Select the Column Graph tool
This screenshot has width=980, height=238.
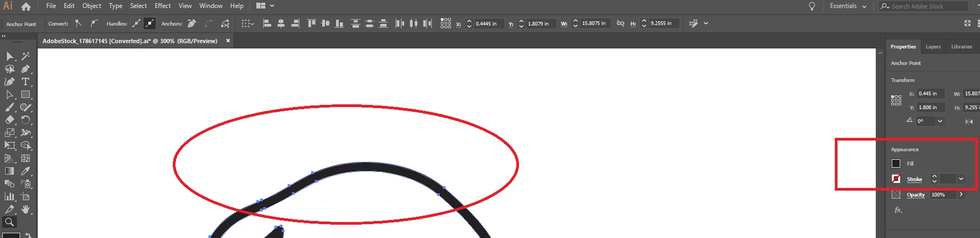point(10,196)
